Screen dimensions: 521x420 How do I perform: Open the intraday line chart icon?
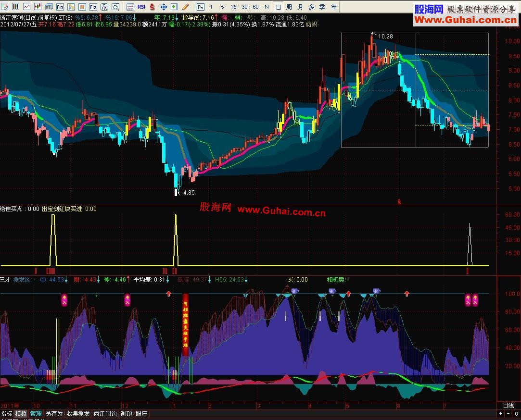[x=26, y=7]
